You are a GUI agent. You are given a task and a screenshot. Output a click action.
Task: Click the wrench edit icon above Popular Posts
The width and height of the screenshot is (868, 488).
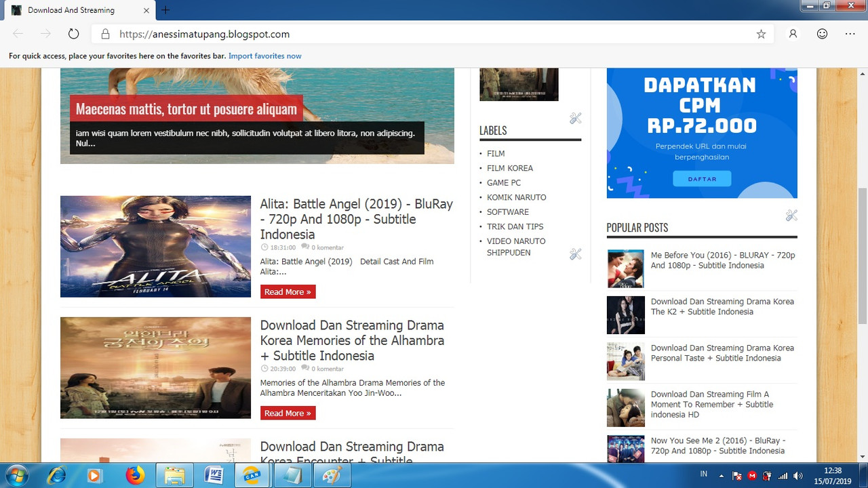(791, 216)
